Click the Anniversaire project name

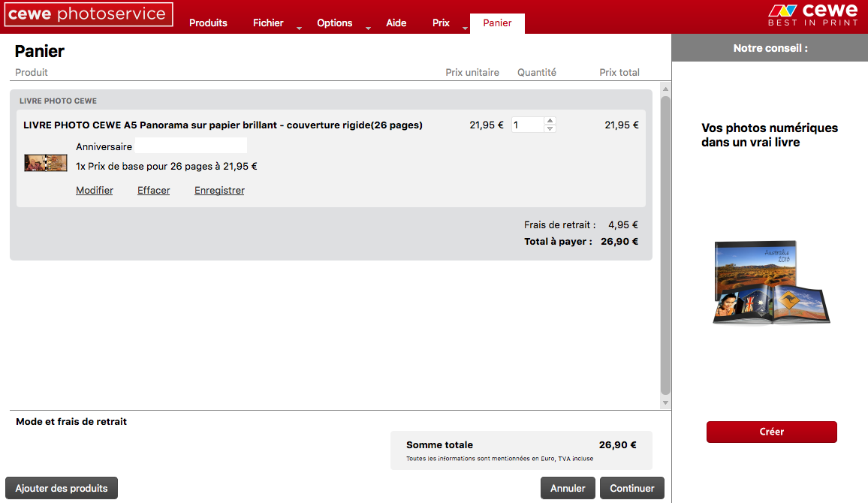point(104,146)
